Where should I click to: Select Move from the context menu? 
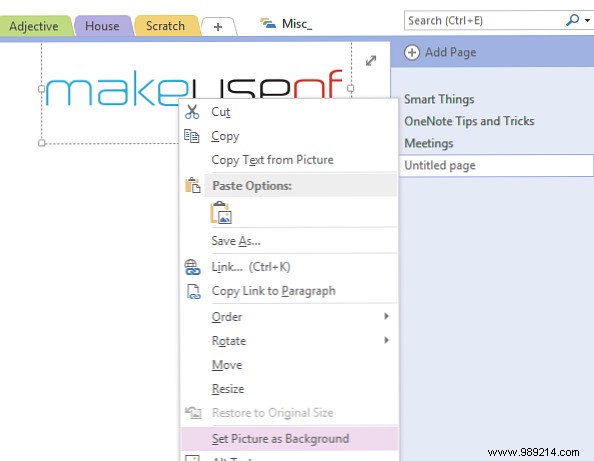click(289, 365)
